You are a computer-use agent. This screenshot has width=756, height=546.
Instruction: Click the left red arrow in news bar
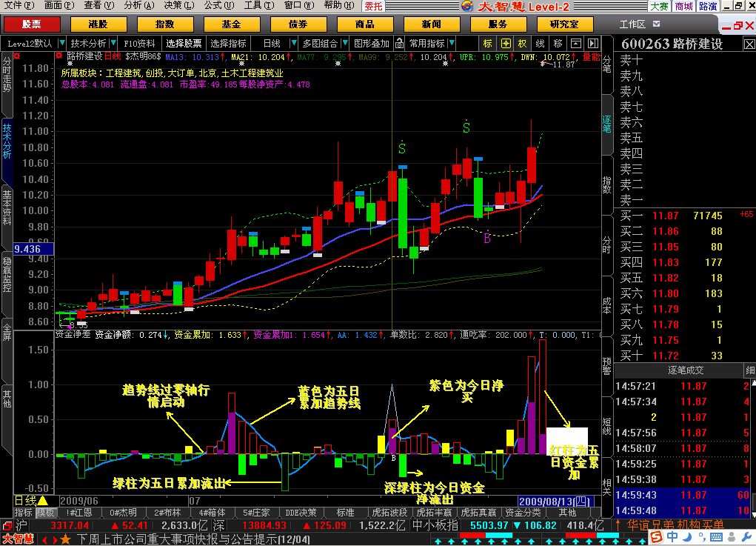pos(44,540)
